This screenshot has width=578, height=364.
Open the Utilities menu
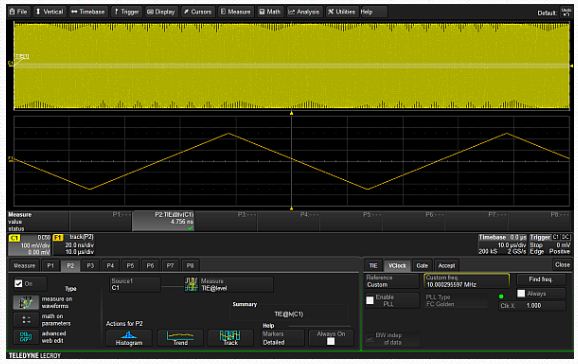tap(342, 12)
